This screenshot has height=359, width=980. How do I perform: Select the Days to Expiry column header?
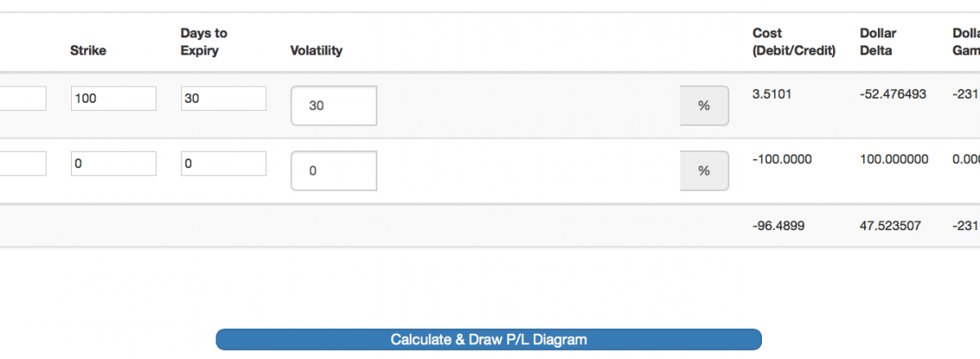204,42
